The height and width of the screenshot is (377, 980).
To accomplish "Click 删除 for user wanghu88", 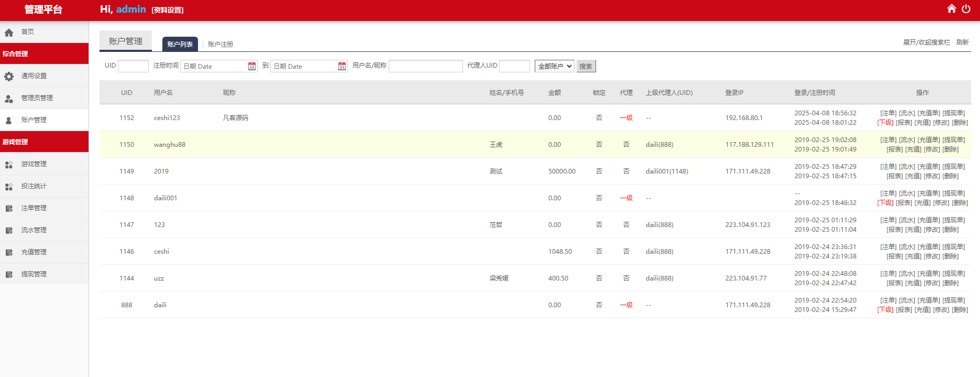I will tap(950, 149).
